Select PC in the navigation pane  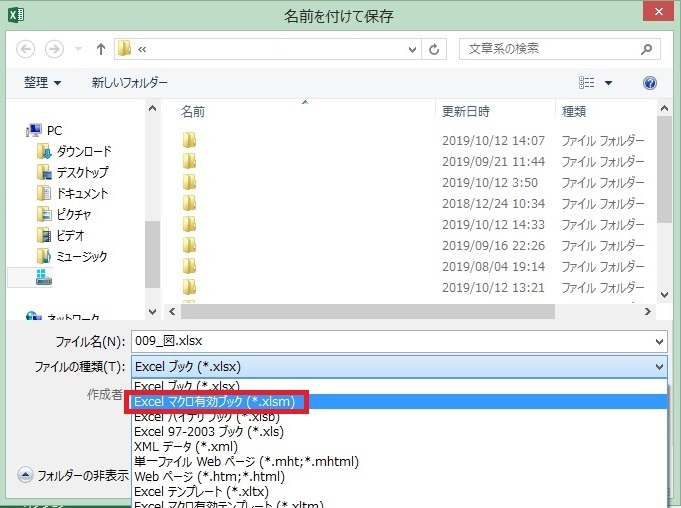coord(44,130)
